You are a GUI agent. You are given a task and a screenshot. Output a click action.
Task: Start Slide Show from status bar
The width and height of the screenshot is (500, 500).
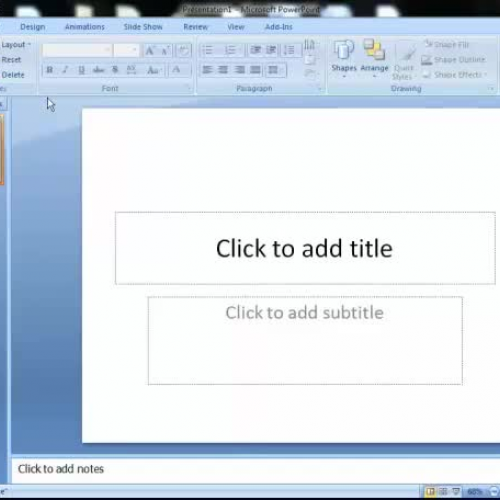pos(456,492)
